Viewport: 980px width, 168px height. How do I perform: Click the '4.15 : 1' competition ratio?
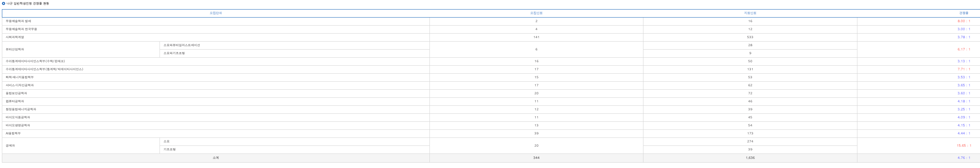tap(964, 125)
